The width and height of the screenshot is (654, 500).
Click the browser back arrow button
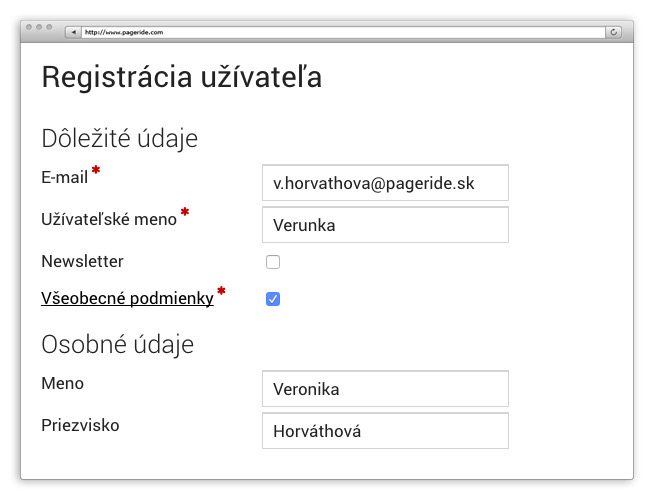(x=73, y=32)
